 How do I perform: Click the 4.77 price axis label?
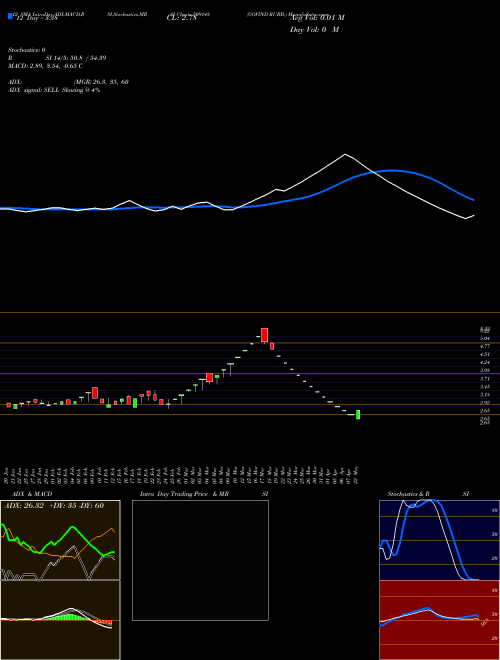tap(485, 346)
